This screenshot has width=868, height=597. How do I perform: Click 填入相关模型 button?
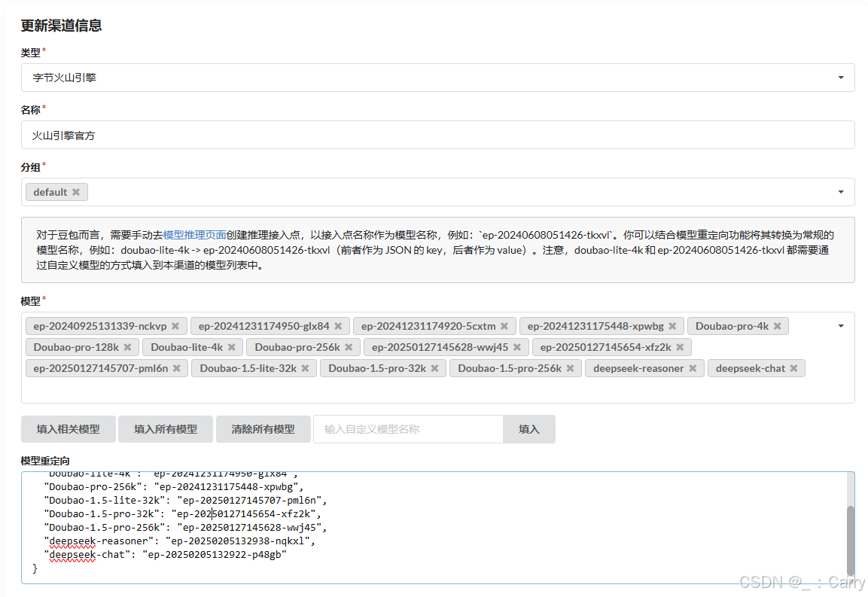pos(68,429)
